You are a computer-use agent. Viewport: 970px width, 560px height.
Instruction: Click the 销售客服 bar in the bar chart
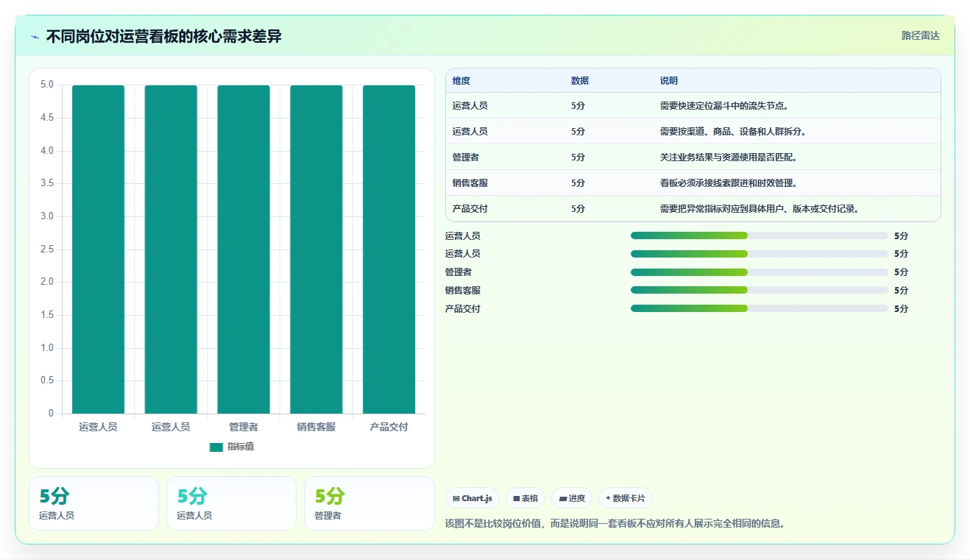click(316, 249)
